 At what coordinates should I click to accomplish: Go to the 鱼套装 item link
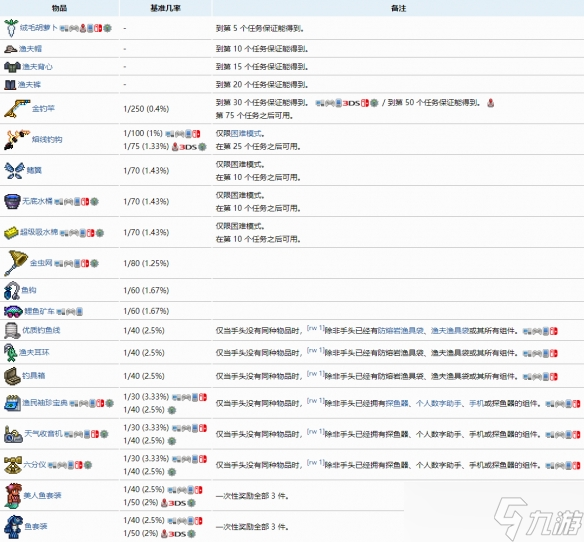pos(36,527)
